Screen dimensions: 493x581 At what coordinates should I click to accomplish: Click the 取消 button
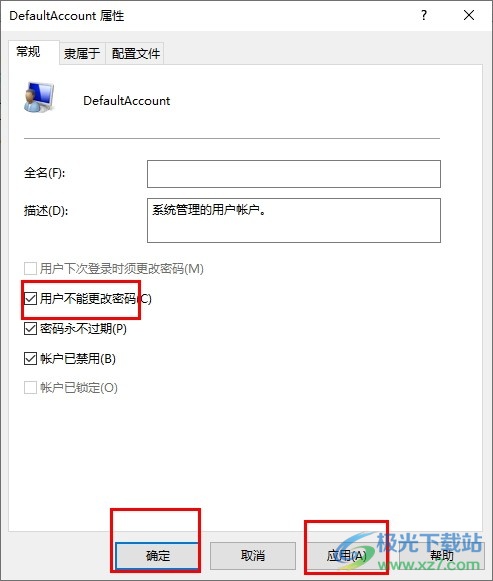pos(253,555)
